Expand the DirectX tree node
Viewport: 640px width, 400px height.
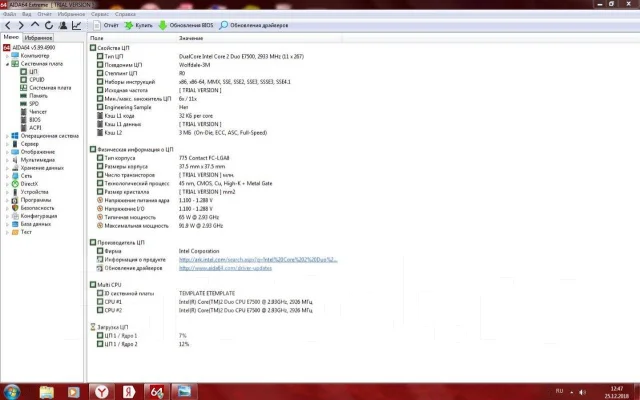point(7,184)
